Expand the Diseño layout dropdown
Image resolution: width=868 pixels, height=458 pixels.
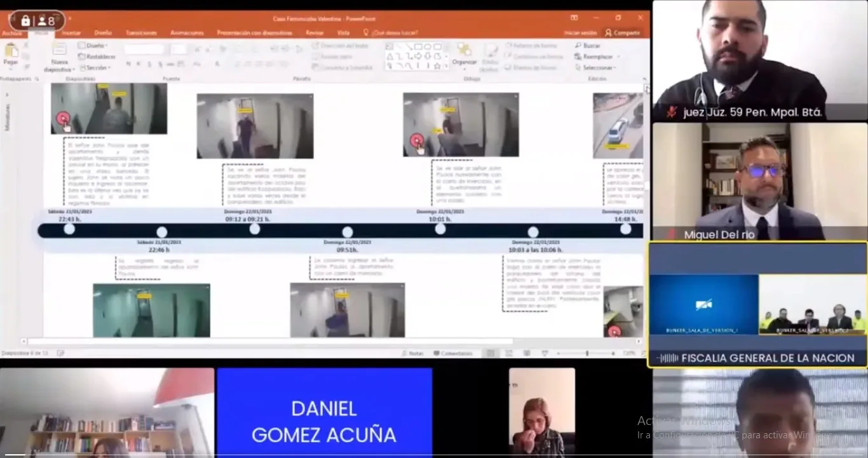pos(93,46)
